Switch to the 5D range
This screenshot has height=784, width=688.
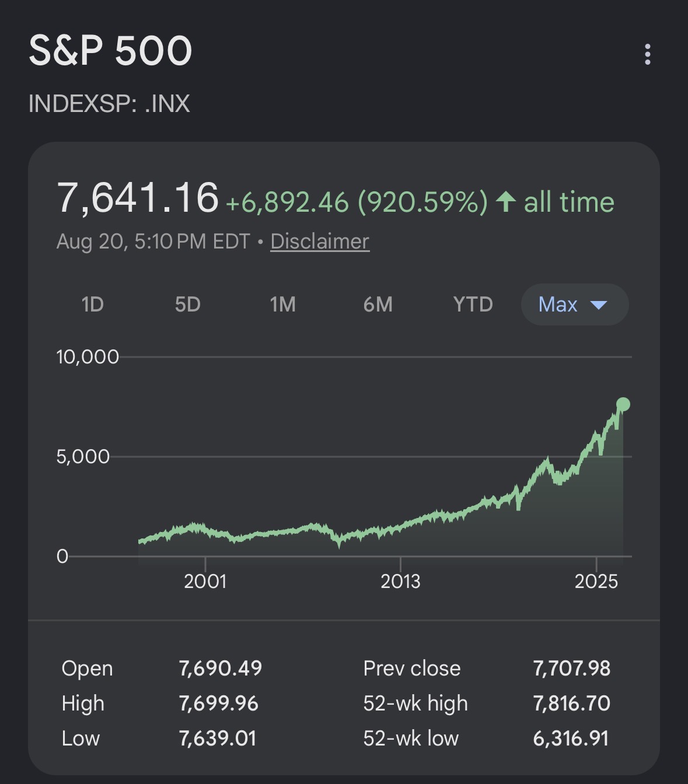click(187, 304)
